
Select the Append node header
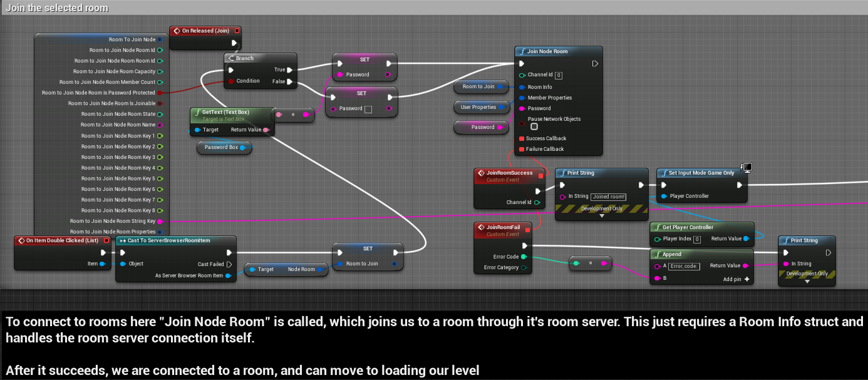coord(701,254)
